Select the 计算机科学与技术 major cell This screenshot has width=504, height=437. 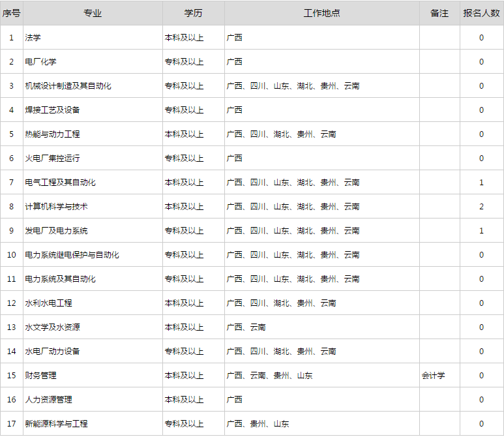point(56,207)
